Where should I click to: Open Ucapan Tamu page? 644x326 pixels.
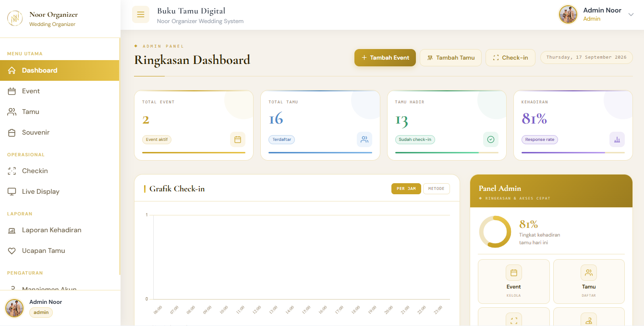60,251
